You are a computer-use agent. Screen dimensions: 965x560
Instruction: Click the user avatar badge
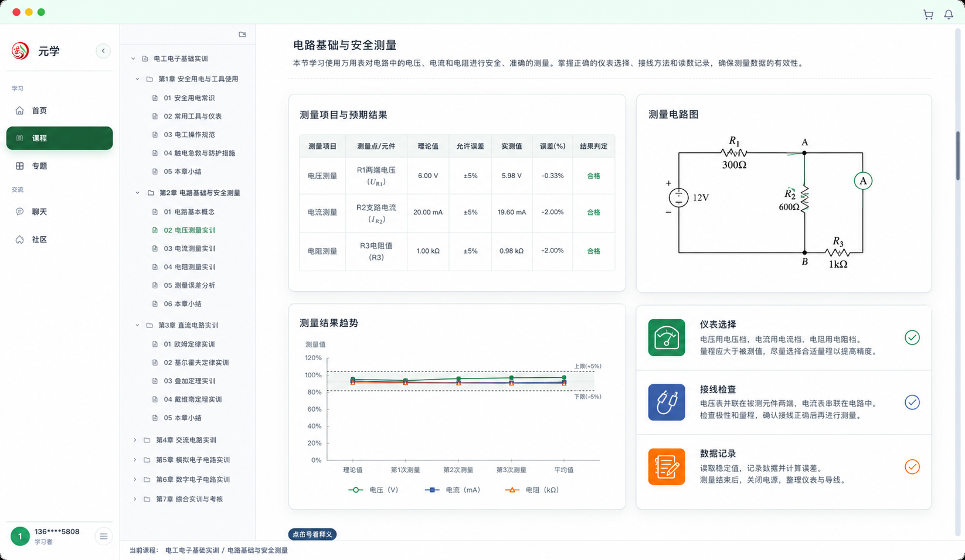click(20, 536)
